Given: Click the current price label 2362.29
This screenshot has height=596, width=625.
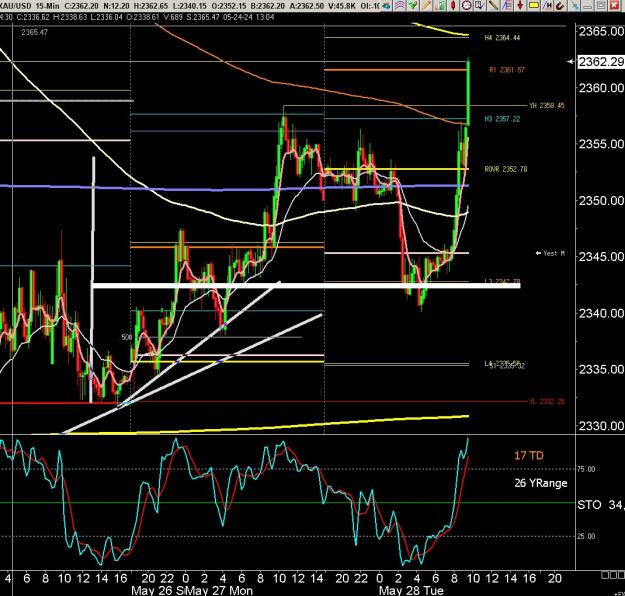Looking at the screenshot, I should point(601,61).
